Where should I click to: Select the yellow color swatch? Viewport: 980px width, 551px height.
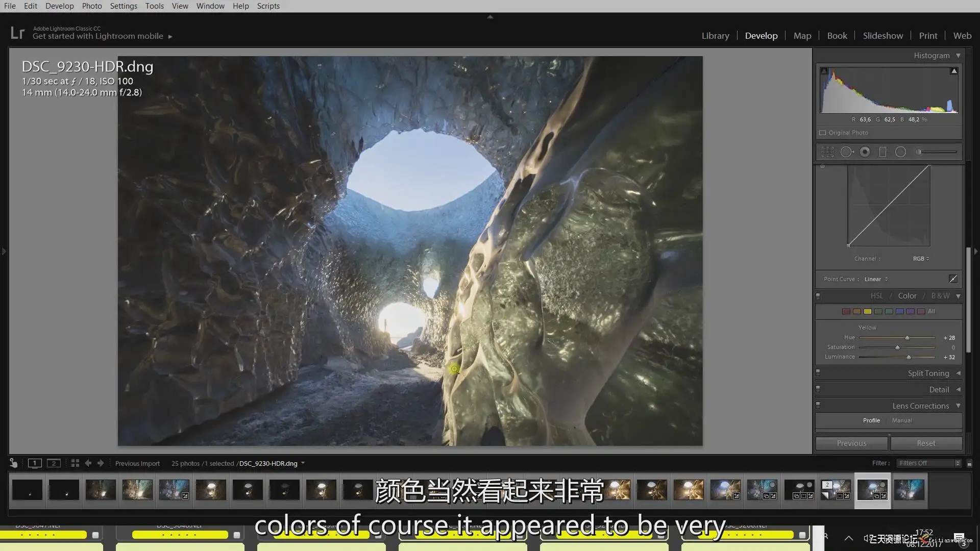(867, 311)
